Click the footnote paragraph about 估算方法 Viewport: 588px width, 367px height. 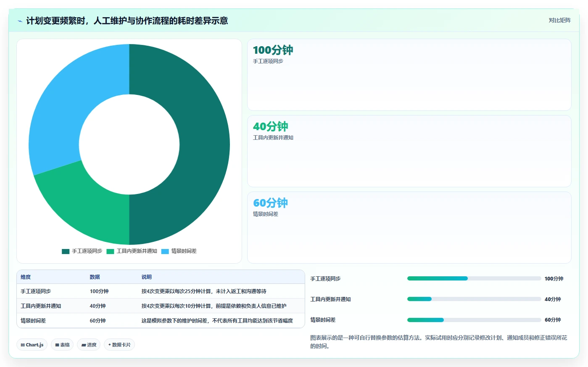[x=439, y=342]
